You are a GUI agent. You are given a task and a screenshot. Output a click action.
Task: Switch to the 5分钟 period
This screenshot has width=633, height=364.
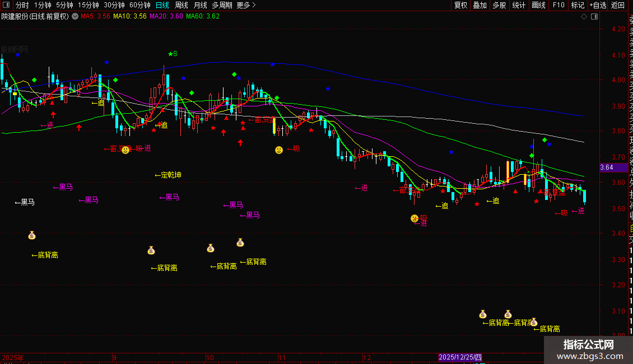pyautogui.click(x=64, y=5)
